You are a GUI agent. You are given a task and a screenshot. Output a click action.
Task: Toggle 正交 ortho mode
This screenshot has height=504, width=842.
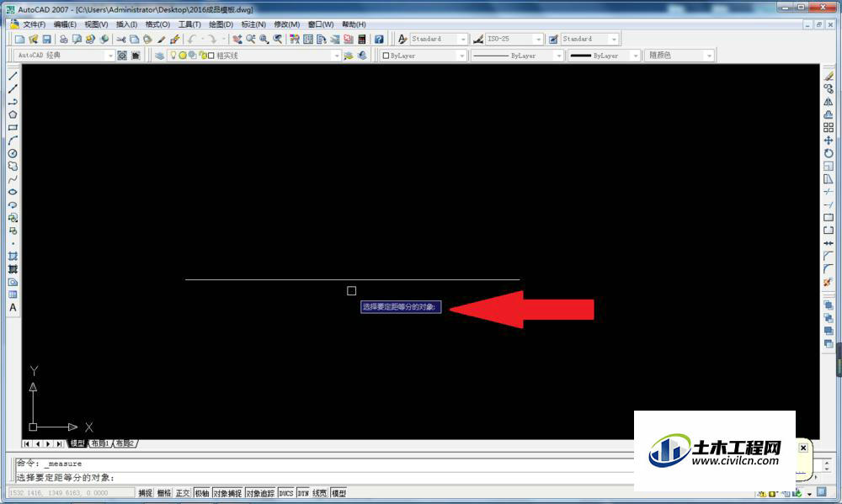point(183,493)
